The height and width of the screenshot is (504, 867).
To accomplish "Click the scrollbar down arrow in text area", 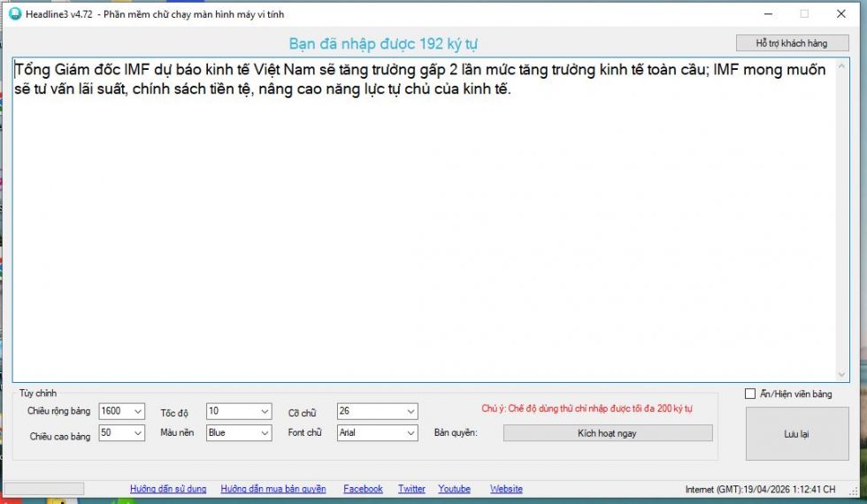I will point(841,375).
